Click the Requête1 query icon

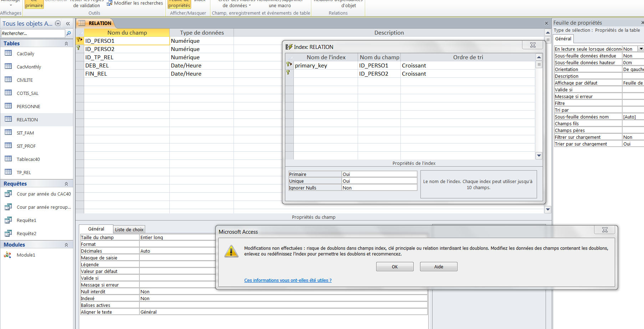point(8,220)
